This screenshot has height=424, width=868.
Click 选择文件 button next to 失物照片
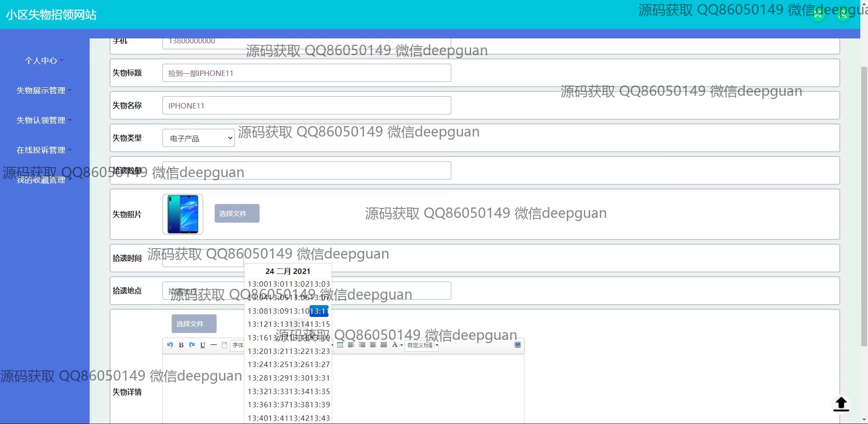237,213
